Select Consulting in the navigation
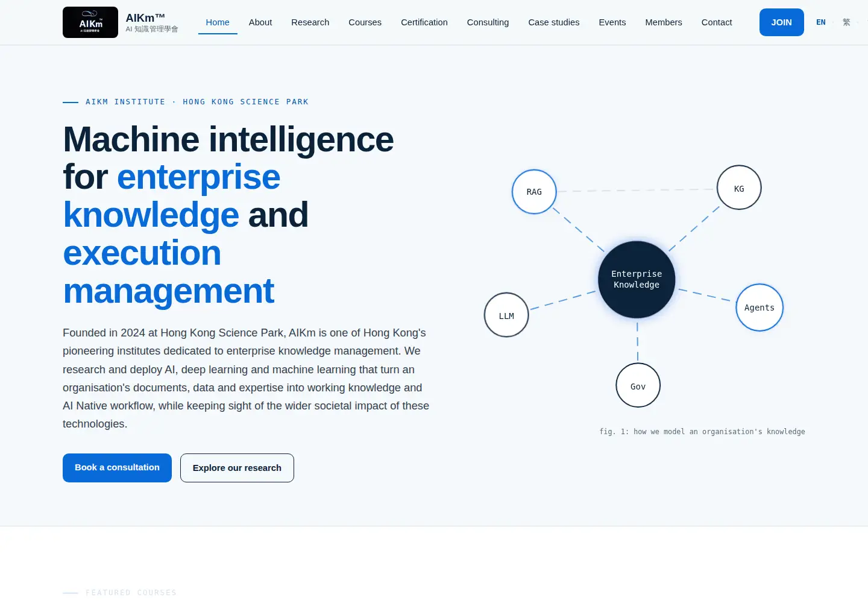Image resolution: width=868 pixels, height=603 pixels. click(488, 22)
